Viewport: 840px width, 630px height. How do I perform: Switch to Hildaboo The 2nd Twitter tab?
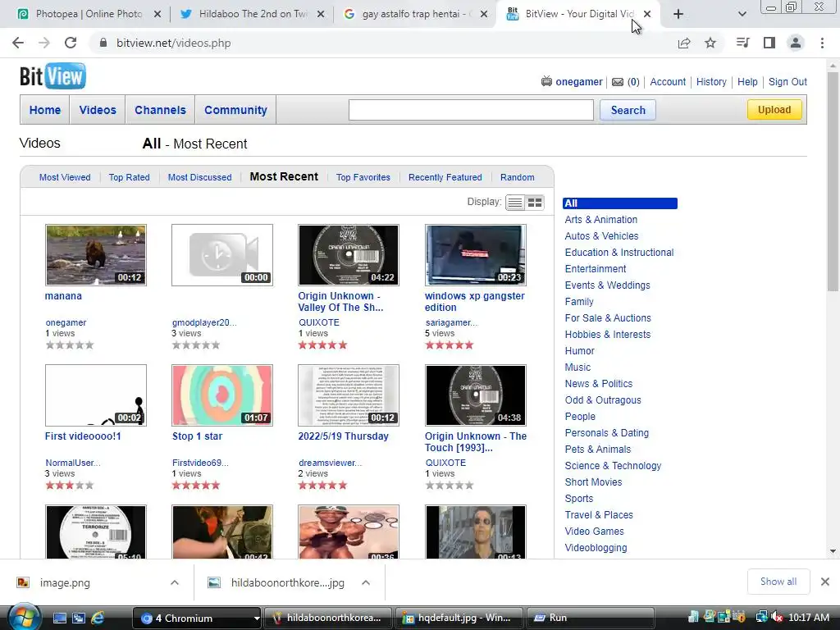[x=253, y=14]
